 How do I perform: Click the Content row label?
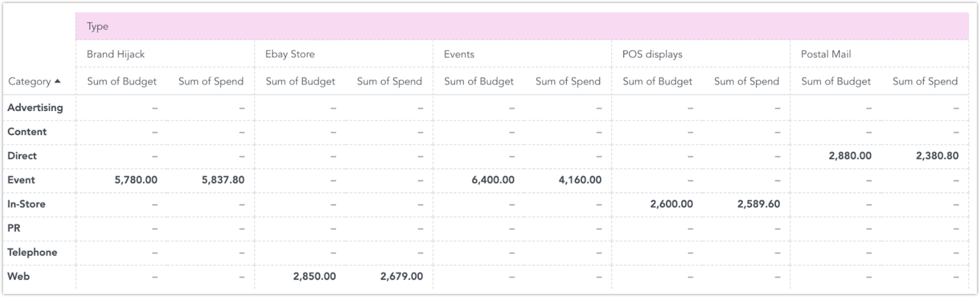[27, 132]
